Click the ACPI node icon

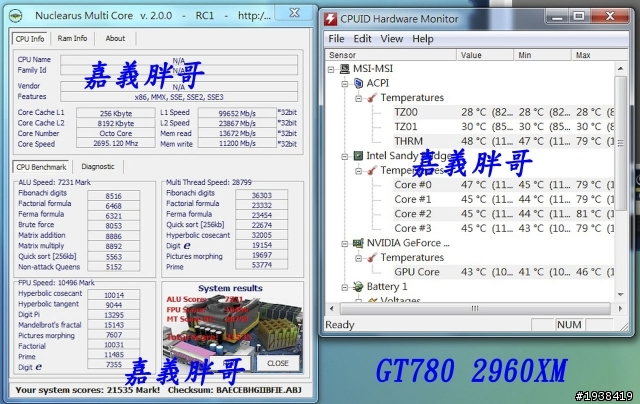pyautogui.click(x=358, y=83)
